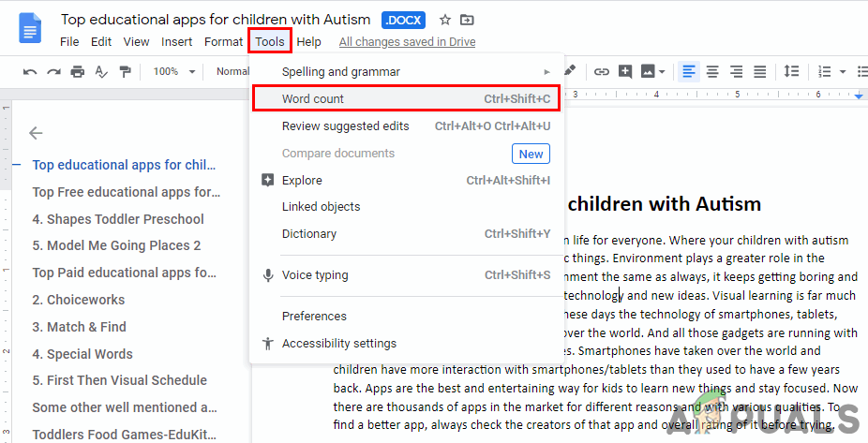Open the 100% zoom dropdown
The height and width of the screenshot is (443, 868).
[174, 71]
